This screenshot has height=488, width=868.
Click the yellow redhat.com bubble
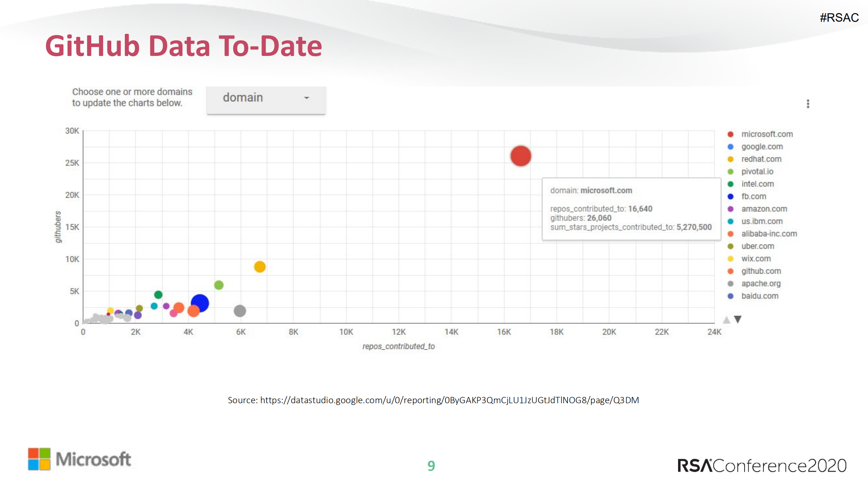coord(259,267)
